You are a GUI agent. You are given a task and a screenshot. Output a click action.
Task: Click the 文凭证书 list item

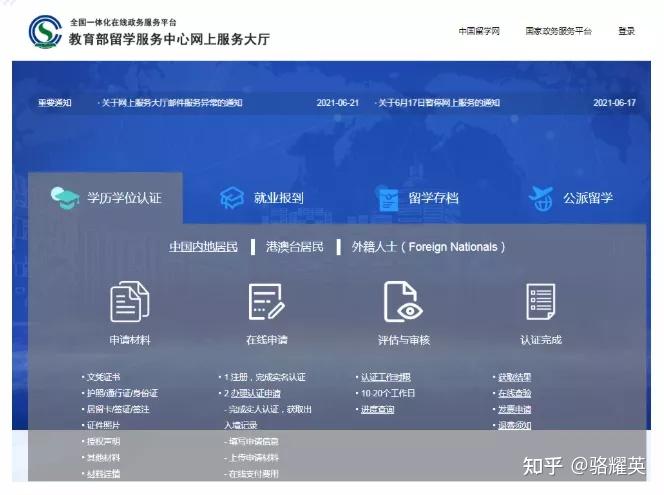(103, 377)
